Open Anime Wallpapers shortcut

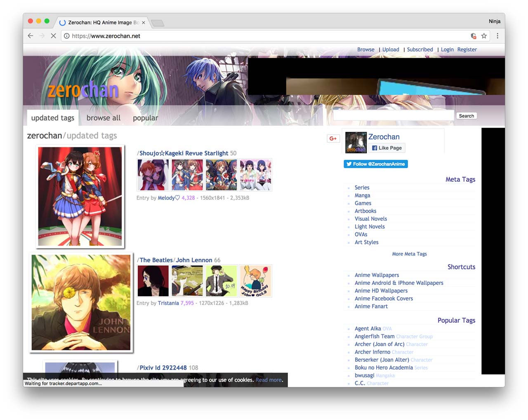pos(377,275)
